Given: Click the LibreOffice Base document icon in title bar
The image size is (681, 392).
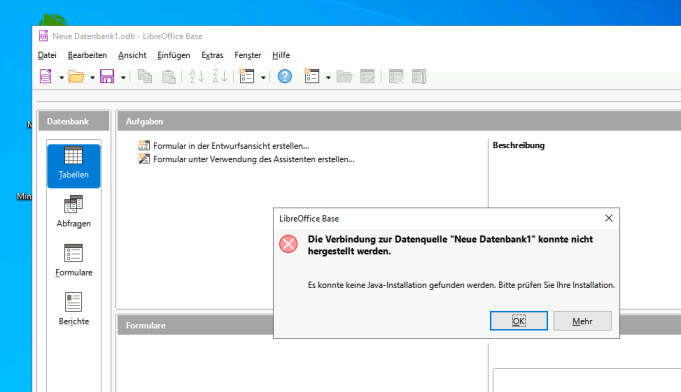Looking at the screenshot, I should 43,36.
